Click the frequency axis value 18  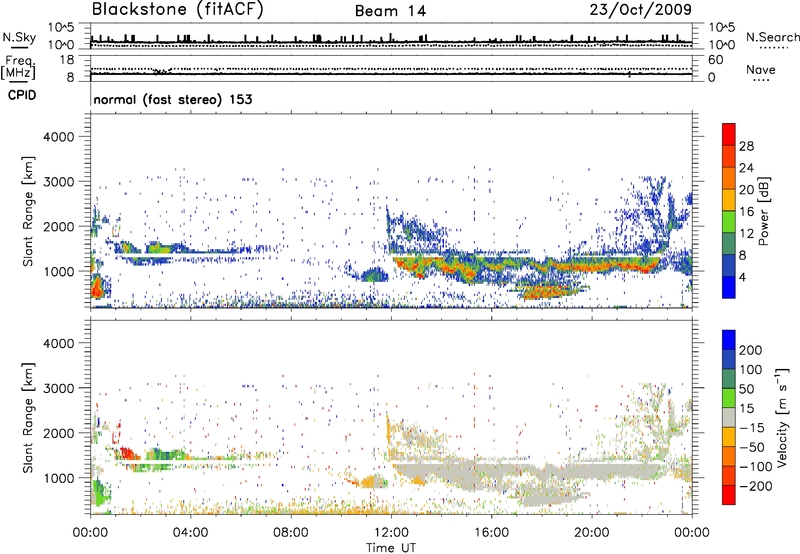(x=67, y=60)
